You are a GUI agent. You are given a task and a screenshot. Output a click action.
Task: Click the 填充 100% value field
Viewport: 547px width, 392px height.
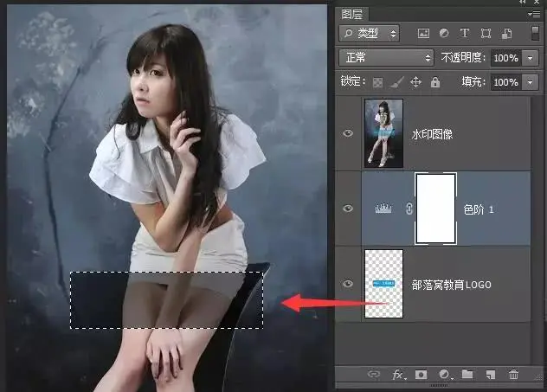click(506, 82)
